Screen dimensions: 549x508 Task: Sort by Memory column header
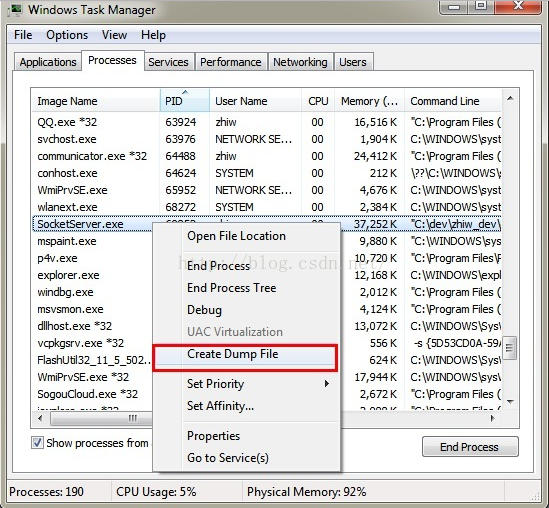(369, 101)
